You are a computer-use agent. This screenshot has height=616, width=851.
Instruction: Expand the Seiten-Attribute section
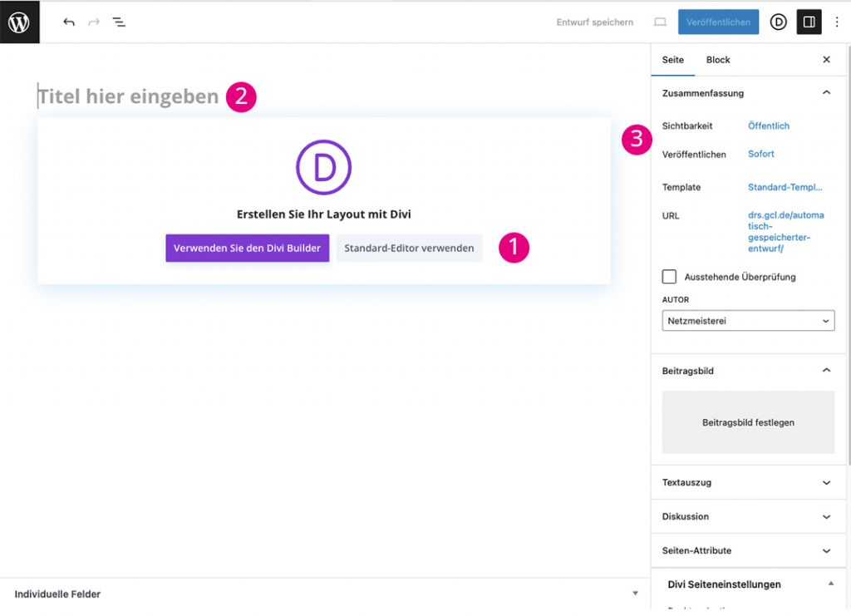click(x=748, y=550)
